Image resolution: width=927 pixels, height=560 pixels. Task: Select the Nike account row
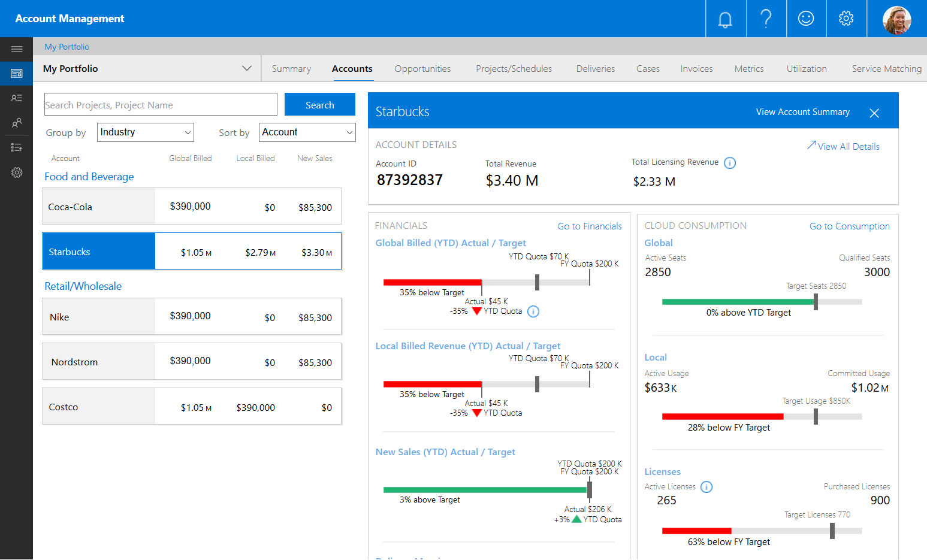coord(192,316)
